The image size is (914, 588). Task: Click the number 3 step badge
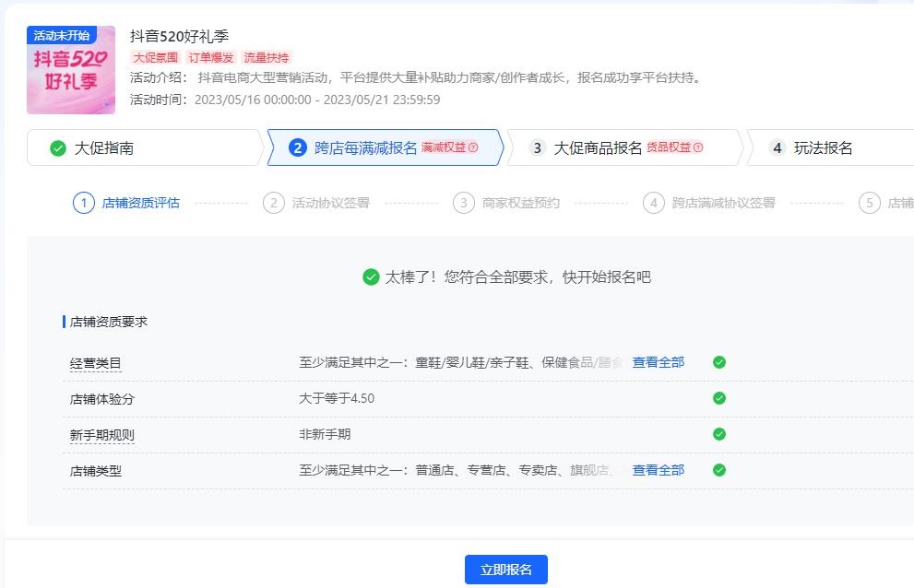pos(538,148)
